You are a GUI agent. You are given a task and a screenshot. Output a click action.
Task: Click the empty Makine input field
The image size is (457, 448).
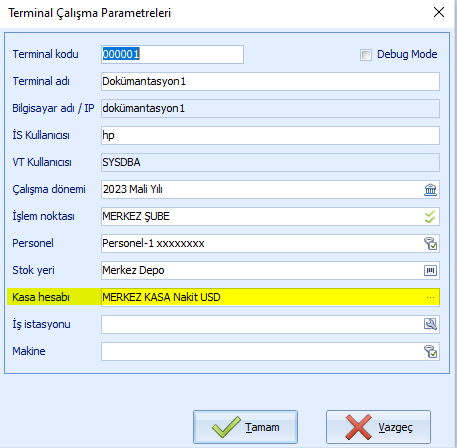pos(270,351)
